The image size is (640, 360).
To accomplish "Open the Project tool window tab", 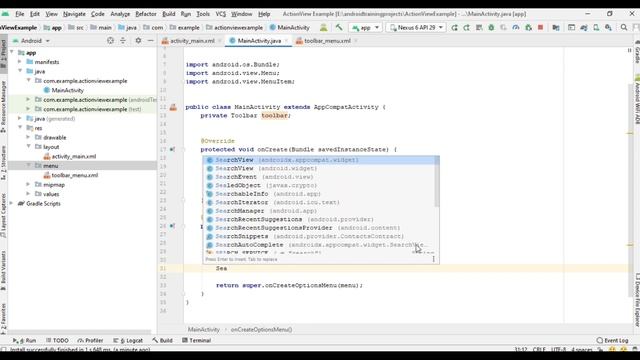I will coord(3,53).
